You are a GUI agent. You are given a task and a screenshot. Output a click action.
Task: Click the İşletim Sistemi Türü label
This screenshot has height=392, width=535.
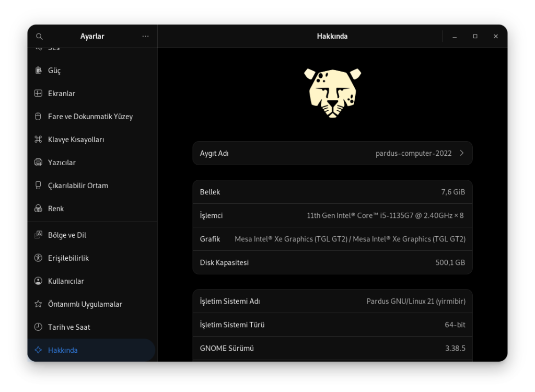coord(232,325)
